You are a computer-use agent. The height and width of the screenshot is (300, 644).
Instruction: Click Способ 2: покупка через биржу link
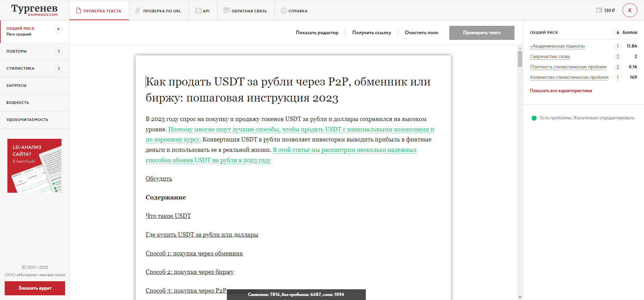[x=190, y=272]
